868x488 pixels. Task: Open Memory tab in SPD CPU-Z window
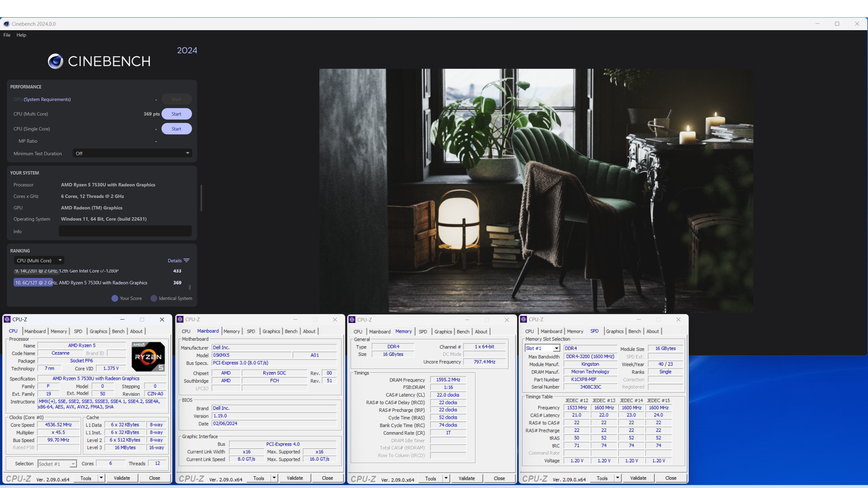[x=575, y=331]
